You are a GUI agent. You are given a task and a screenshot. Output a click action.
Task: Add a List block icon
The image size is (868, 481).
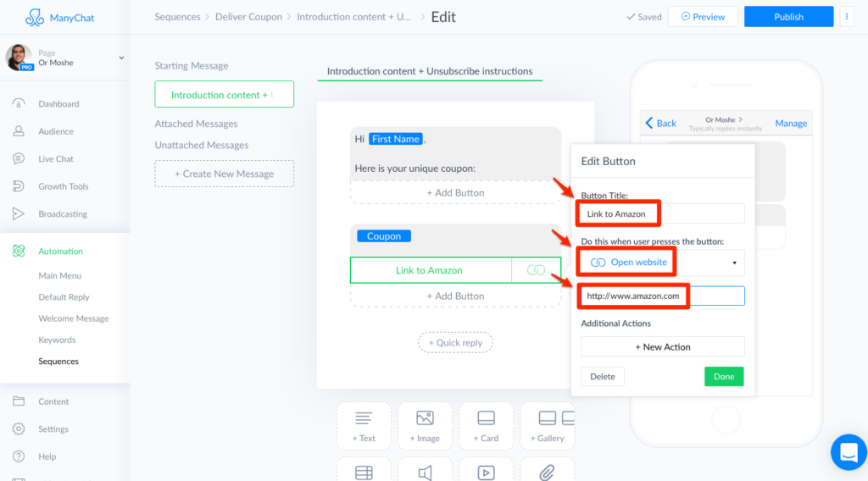coord(364,473)
